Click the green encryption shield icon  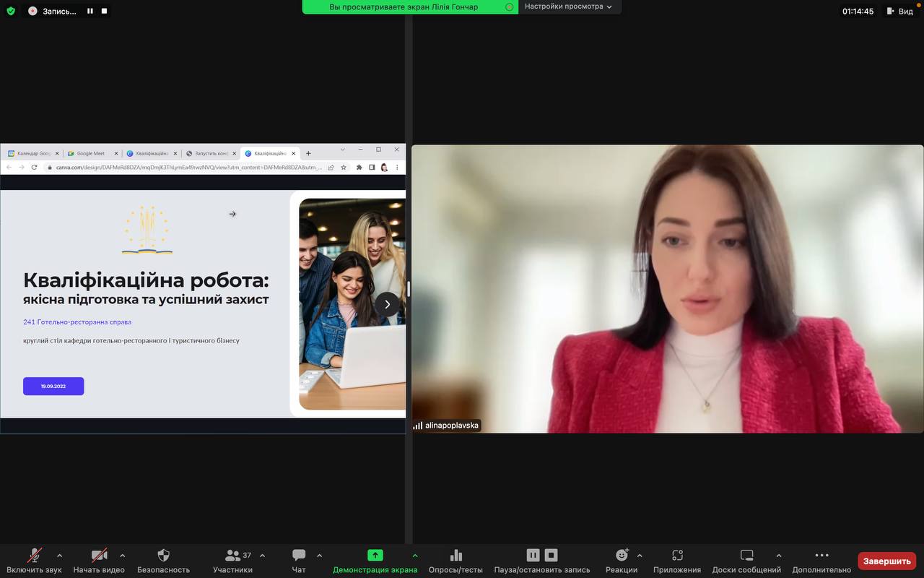click(11, 11)
